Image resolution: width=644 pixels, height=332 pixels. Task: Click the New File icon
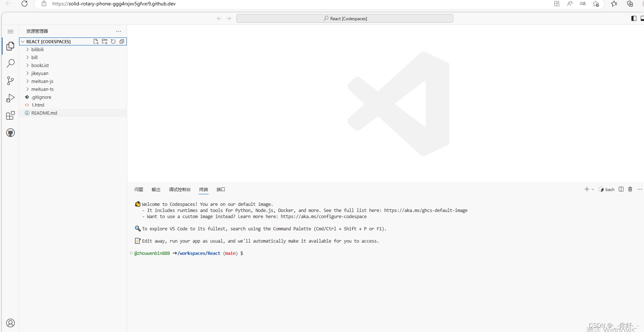(96, 41)
